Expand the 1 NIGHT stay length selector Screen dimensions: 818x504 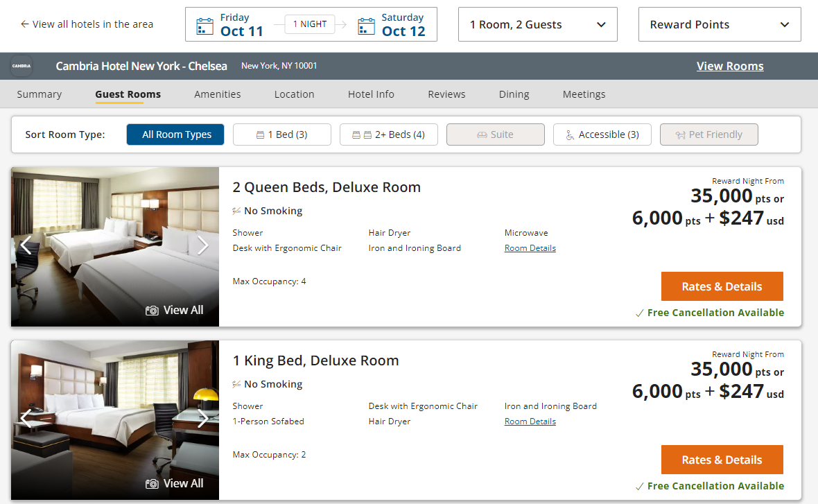click(309, 24)
